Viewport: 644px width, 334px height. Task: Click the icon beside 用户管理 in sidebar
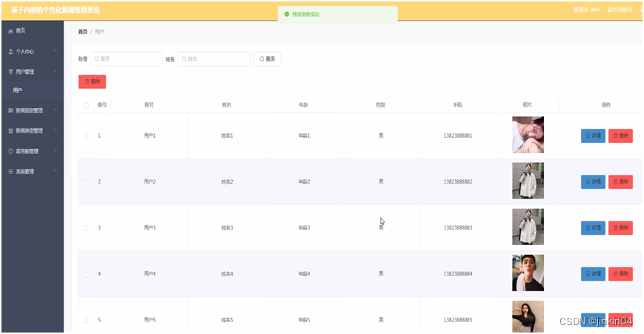point(10,72)
